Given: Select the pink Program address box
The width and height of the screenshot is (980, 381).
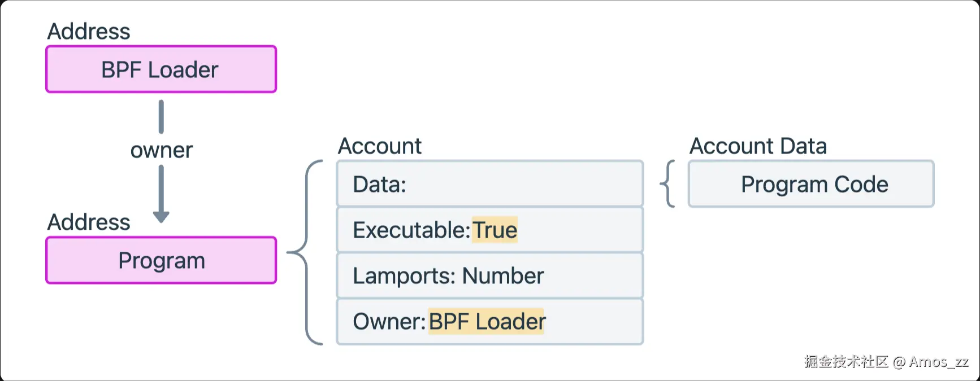Looking at the screenshot, I should point(161,260).
